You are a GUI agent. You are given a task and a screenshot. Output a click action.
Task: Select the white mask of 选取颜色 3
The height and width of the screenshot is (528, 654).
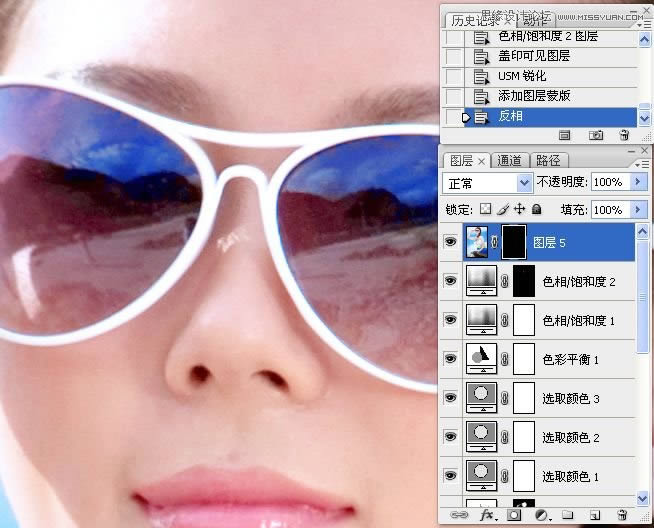tap(523, 397)
